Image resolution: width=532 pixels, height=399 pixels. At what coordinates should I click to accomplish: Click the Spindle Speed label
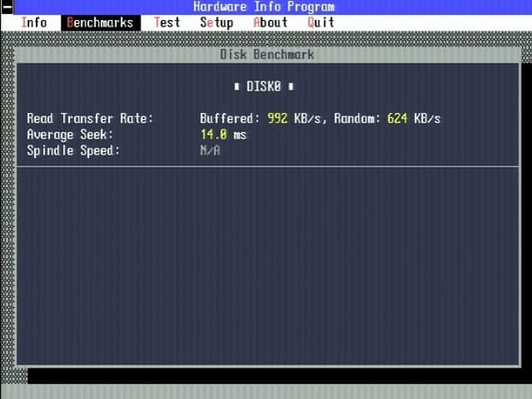coord(73,150)
